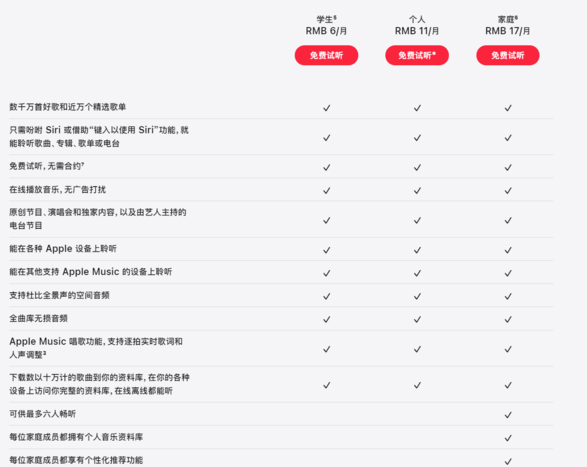The width and height of the screenshot is (587, 467).
Task: Select the 家庭 plan heading
Action: coord(508,19)
